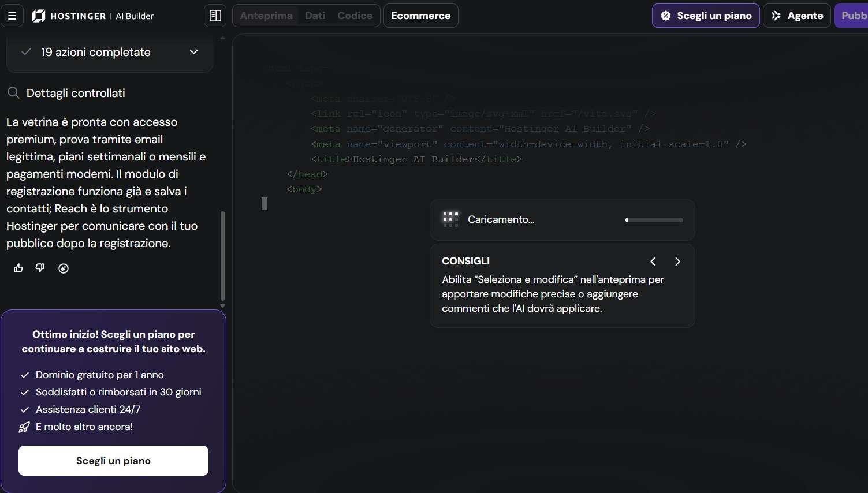The width and height of the screenshot is (868, 493).
Task: Click the E molto altro ancora! line
Action: point(84,427)
